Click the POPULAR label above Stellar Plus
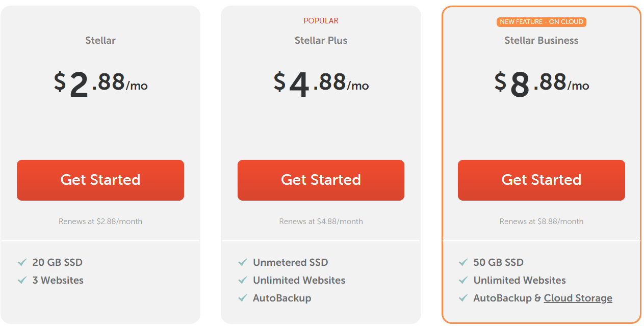This screenshot has width=644, height=330. tap(321, 21)
